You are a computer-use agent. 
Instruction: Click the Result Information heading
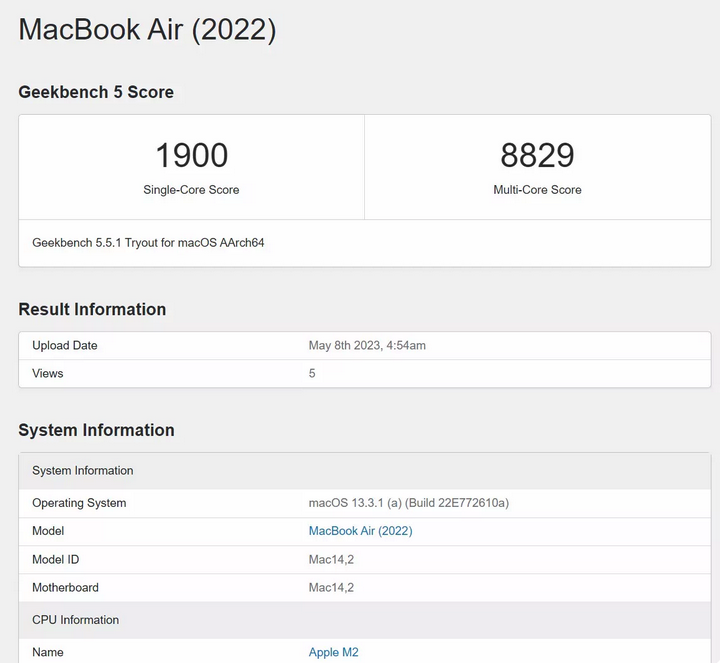pyautogui.click(x=92, y=309)
